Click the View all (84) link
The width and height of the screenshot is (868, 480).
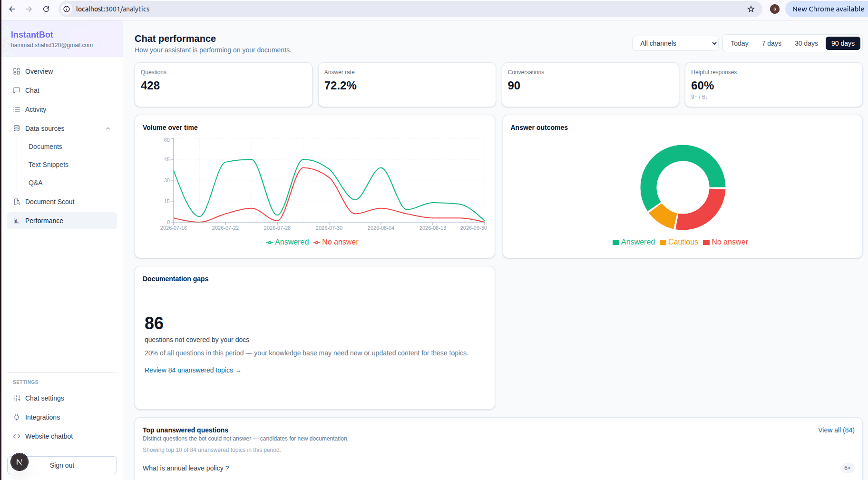tap(836, 430)
